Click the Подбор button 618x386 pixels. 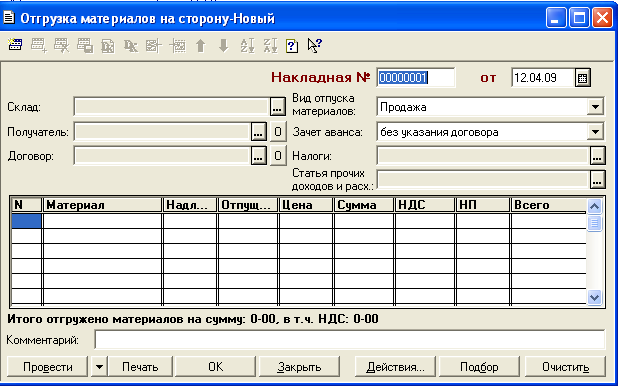[479, 367]
